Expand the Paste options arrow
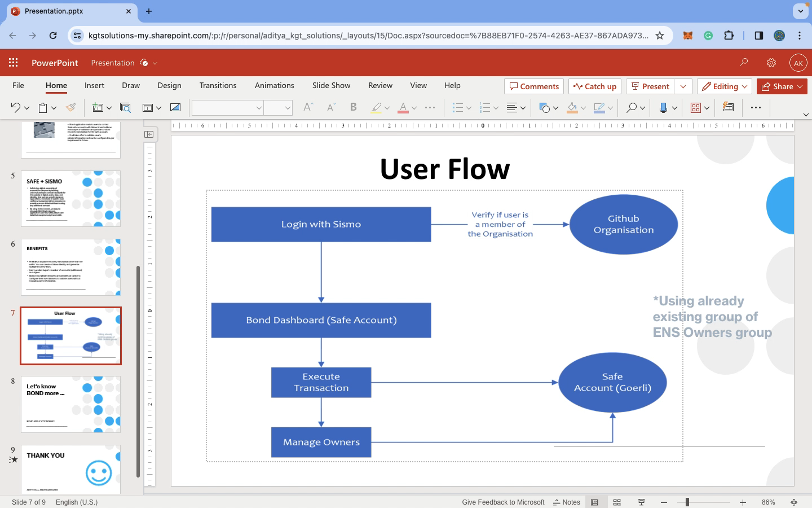Screen dimensions: 812x508 [54, 108]
